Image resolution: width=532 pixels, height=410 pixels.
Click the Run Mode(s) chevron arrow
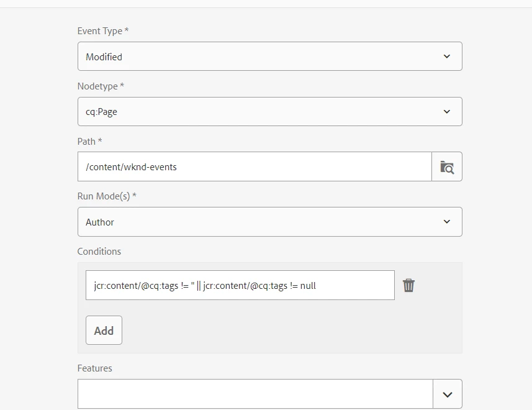447,222
